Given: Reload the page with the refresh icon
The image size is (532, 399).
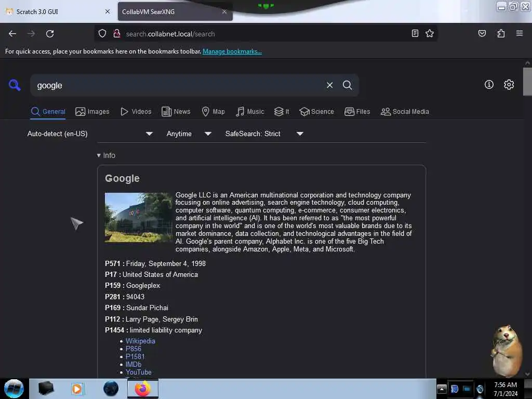Looking at the screenshot, I should (x=50, y=34).
